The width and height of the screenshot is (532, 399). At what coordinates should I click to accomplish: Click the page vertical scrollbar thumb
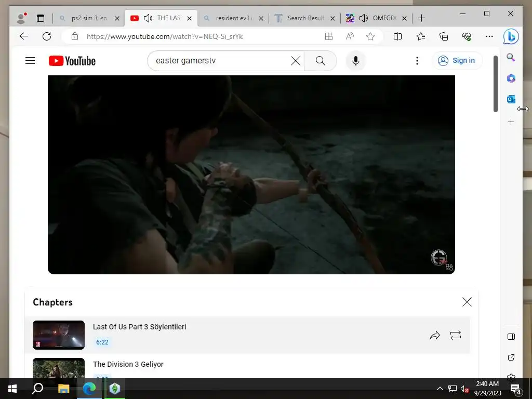[x=495, y=84]
